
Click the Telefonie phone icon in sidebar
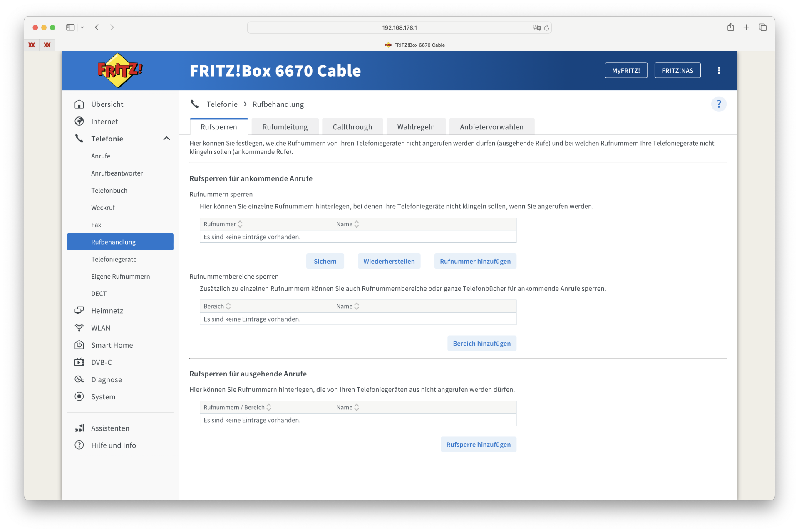tap(79, 139)
